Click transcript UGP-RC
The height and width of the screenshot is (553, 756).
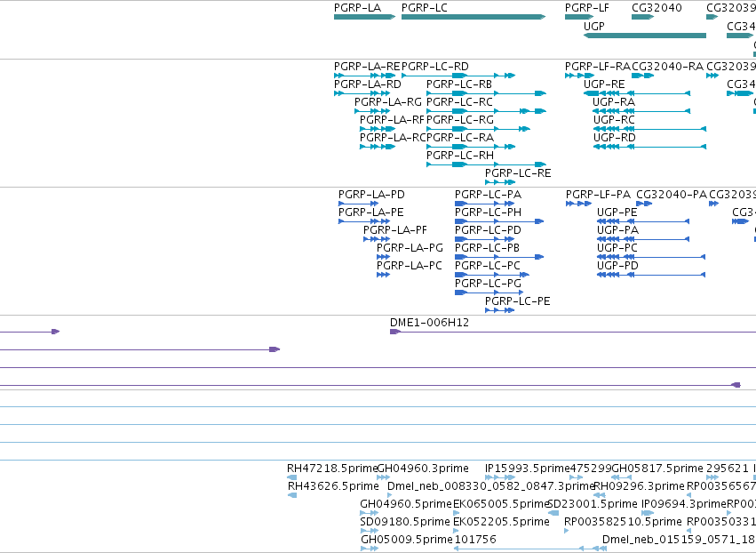[649, 129]
